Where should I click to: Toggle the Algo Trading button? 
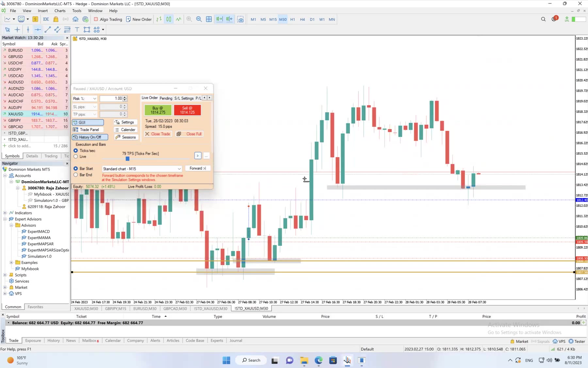point(108,19)
